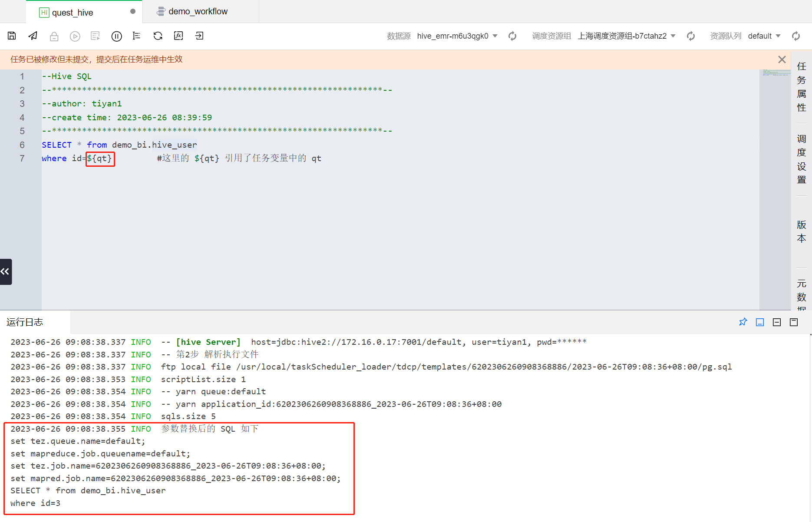Open the 版本 side panel
Image resolution: width=812 pixels, height=522 pixels.
(802, 231)
